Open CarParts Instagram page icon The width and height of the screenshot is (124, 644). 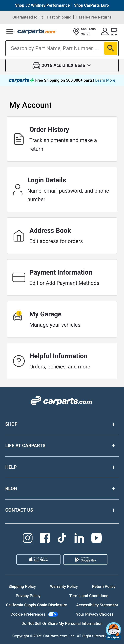coord(27,538)
